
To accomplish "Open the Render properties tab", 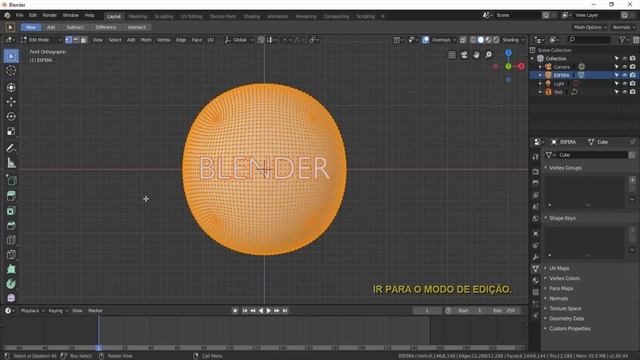I will point(536,171).
